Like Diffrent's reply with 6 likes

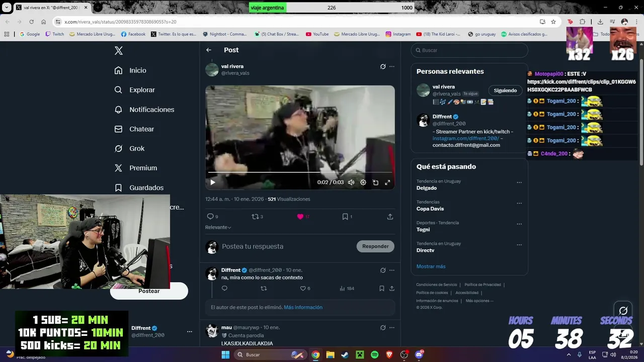(305, 289)
